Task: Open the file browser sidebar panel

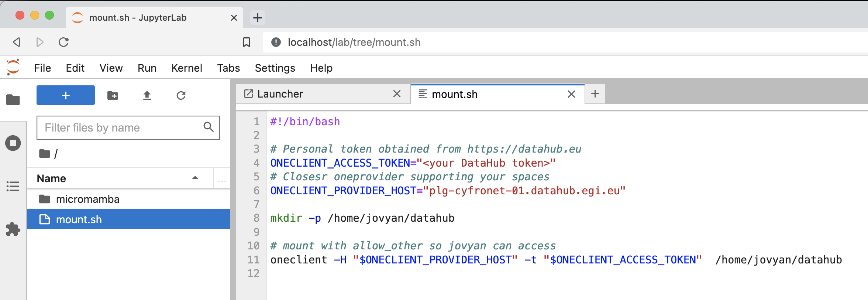Action: click(13, 100)
